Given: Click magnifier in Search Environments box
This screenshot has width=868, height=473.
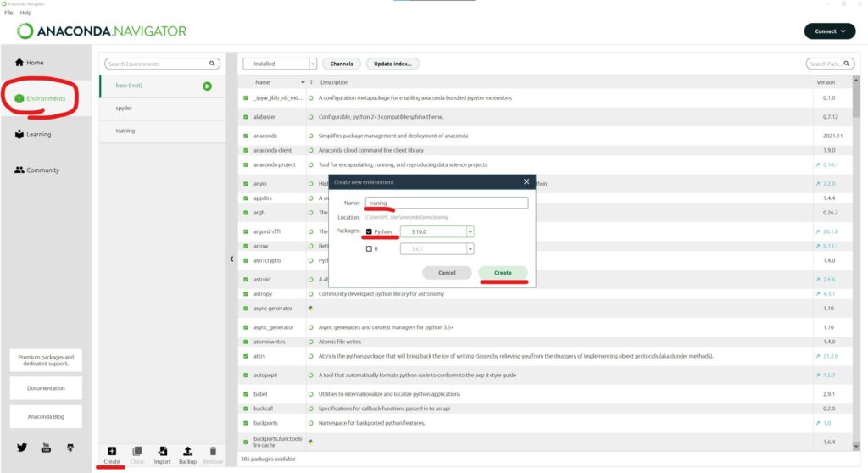Looking at the screenshot, I should point(212,64).
